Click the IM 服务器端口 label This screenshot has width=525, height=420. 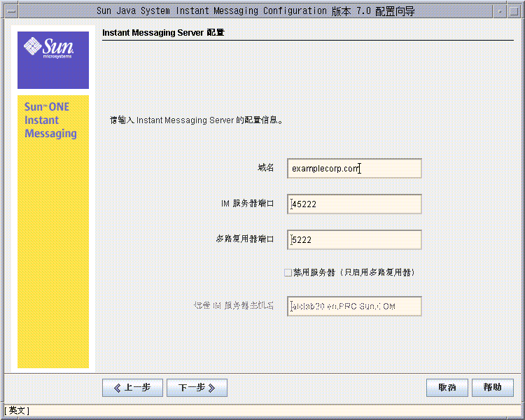coord(247,204)
